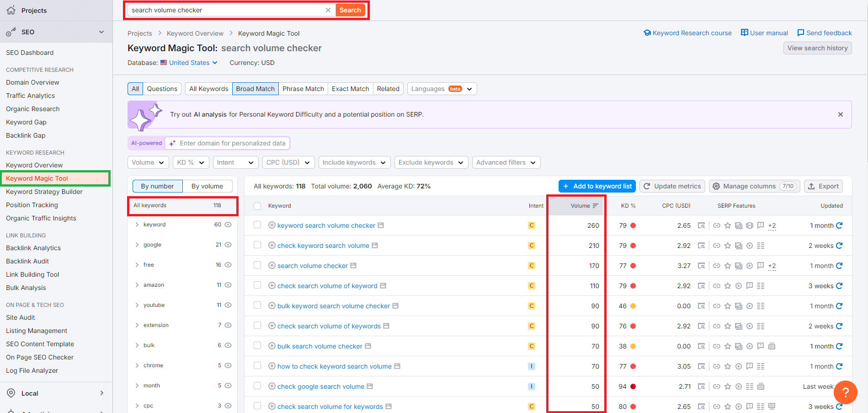Check the select-all keywords checkbox in header
The height and width of the screenshot is (413, 868).
257,206
